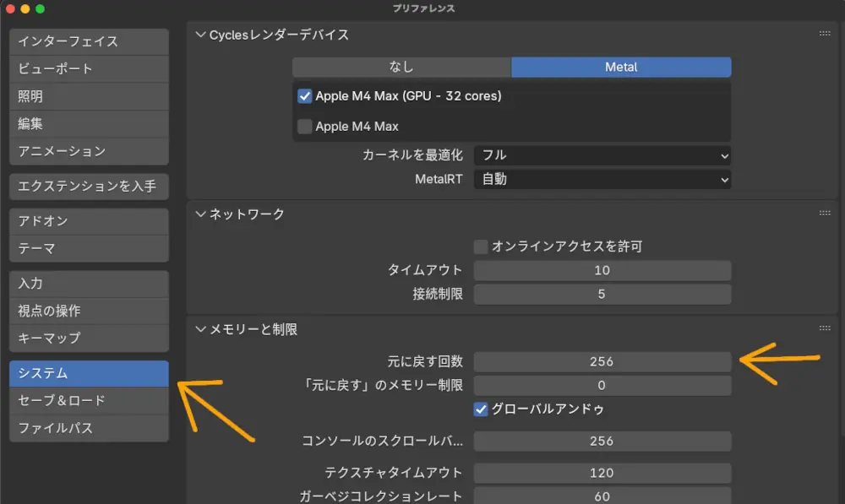Collapse the Cyclesレンダーデバイス panel

coord(200,35)
